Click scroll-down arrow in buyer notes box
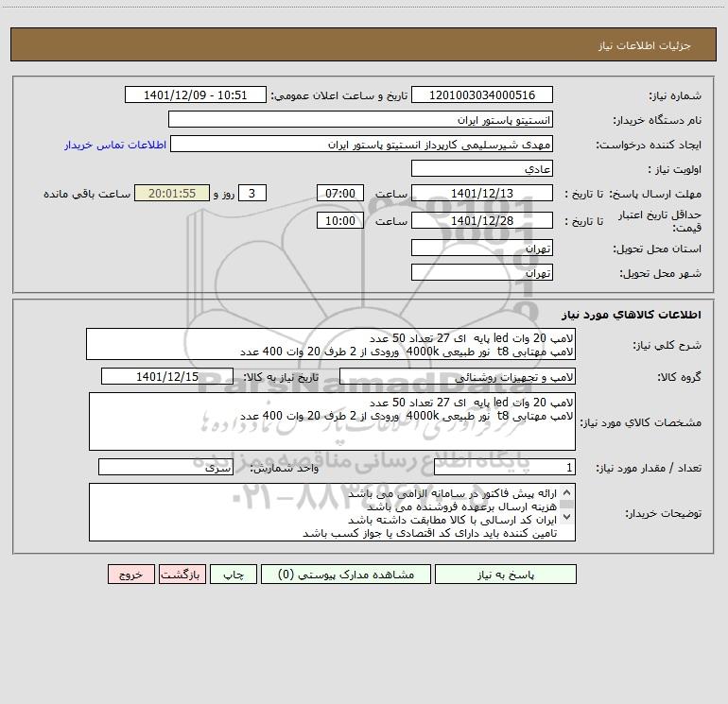The width and height of the screenshot is (728, 704). tap(566, 517)
